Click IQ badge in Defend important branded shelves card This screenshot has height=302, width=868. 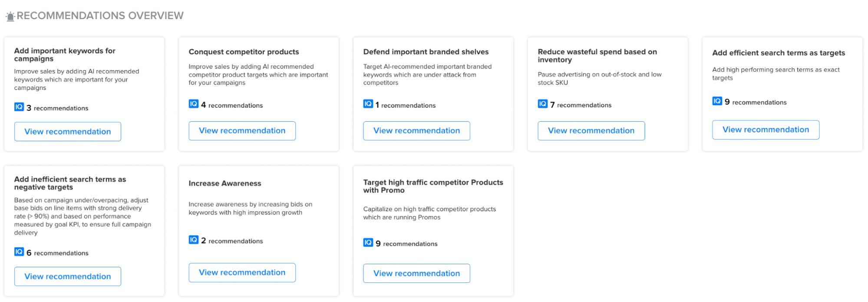point(368,104)
